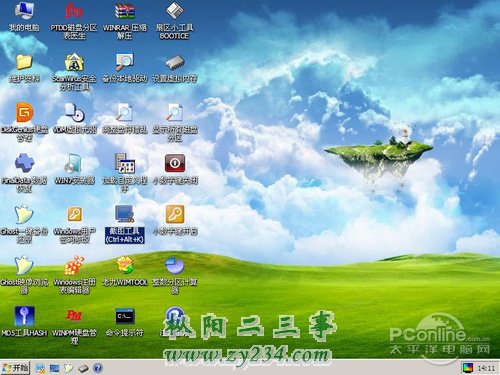
Task: Open WINPM hard disk manager
Action: pyautogui.click(x=74, y=315)
